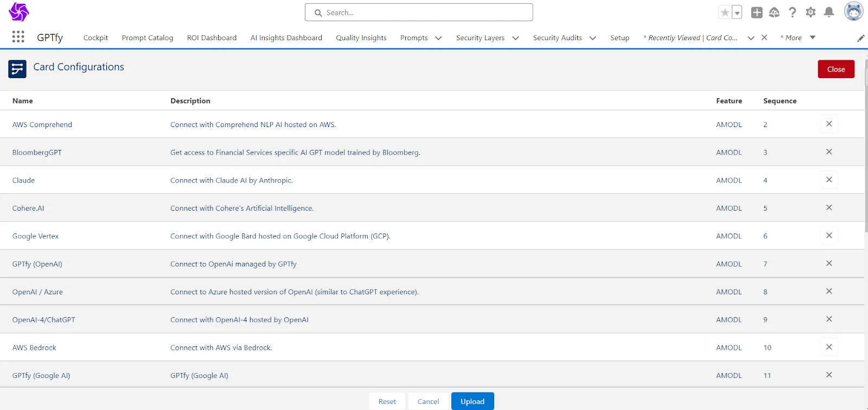Click the Name column header
This screenshot has width=868, height=410.
[23, 100]
